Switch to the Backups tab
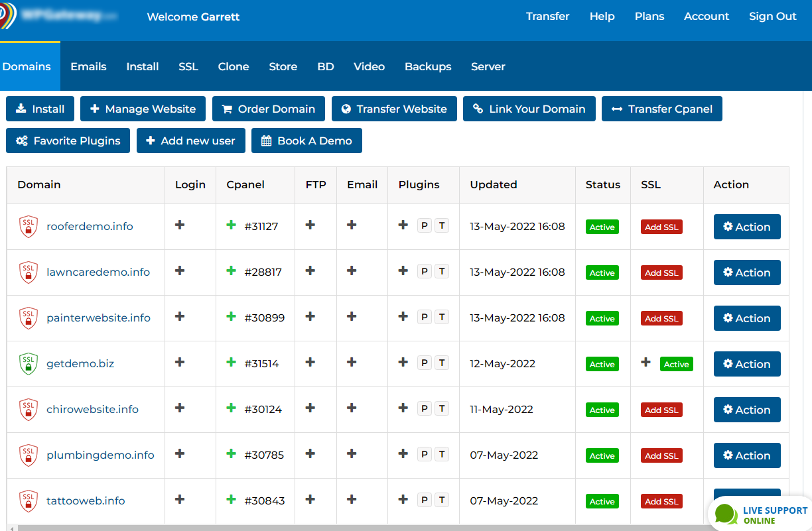Image resolution: width=812 pixels, height=531 pixels. coord(428,66)
